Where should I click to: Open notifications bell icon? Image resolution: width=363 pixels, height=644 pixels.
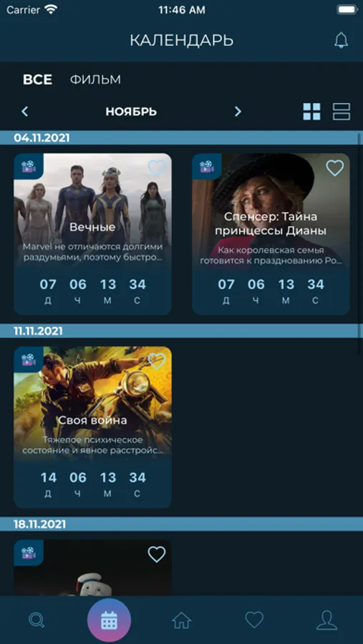(x=341, y=40)
